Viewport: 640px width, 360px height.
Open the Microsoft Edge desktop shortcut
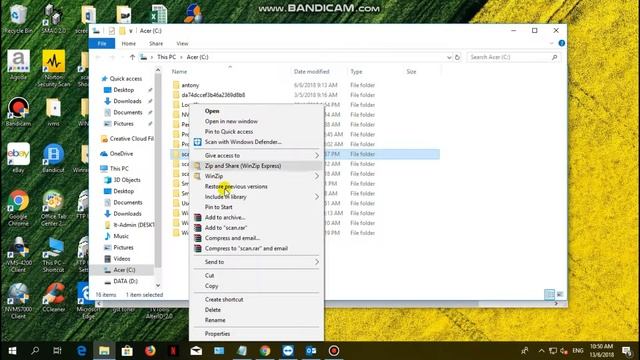coord(87,301)
